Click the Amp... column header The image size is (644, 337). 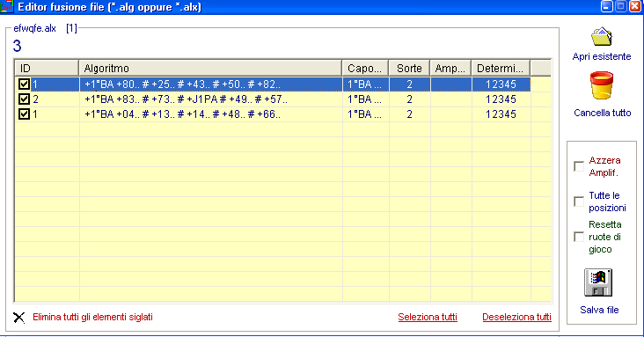tap(450, 69)
